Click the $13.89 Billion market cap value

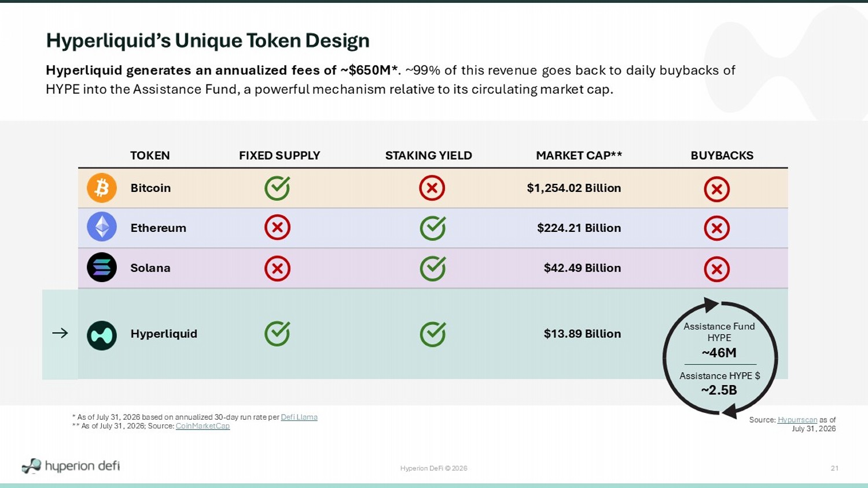582,334
